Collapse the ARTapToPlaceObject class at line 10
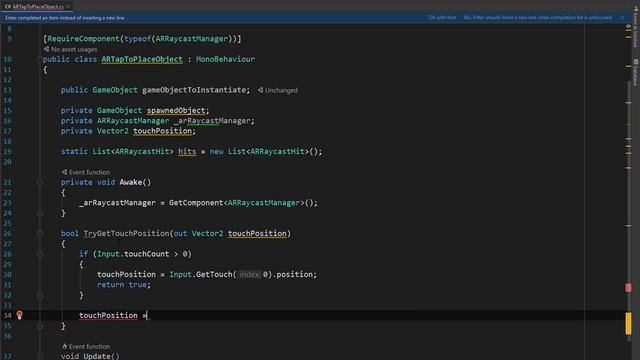This screenshot has height=360, width=640. [40, 60]
